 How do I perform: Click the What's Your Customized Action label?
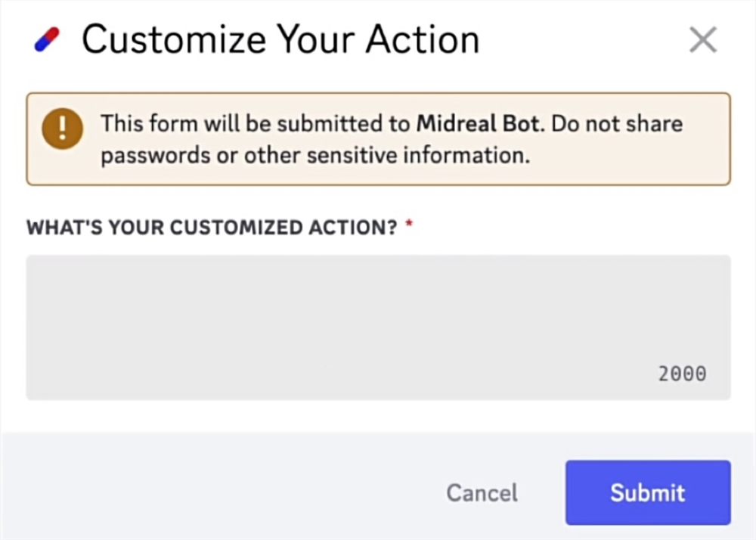pyautogui.click(x=212, y=228)
